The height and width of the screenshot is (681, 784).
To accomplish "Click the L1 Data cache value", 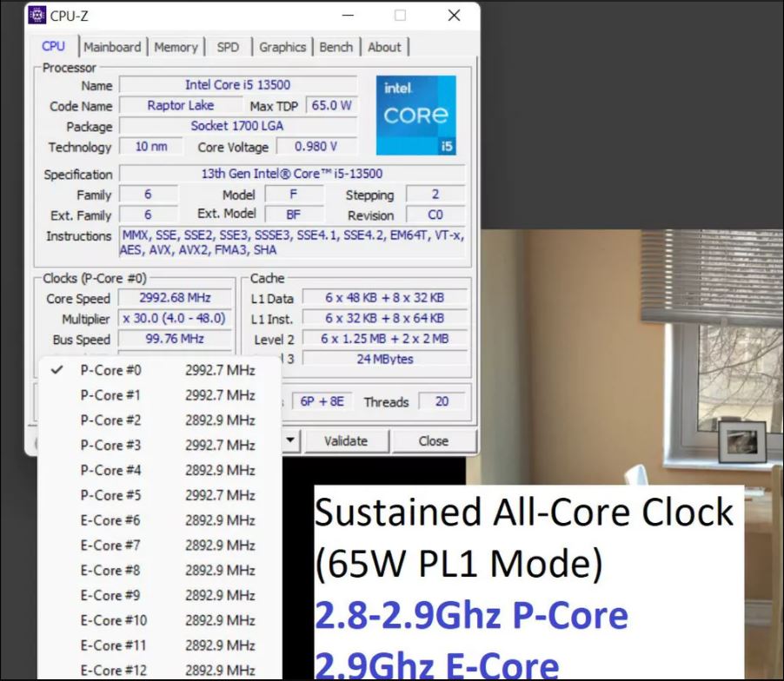I will 385,298.
